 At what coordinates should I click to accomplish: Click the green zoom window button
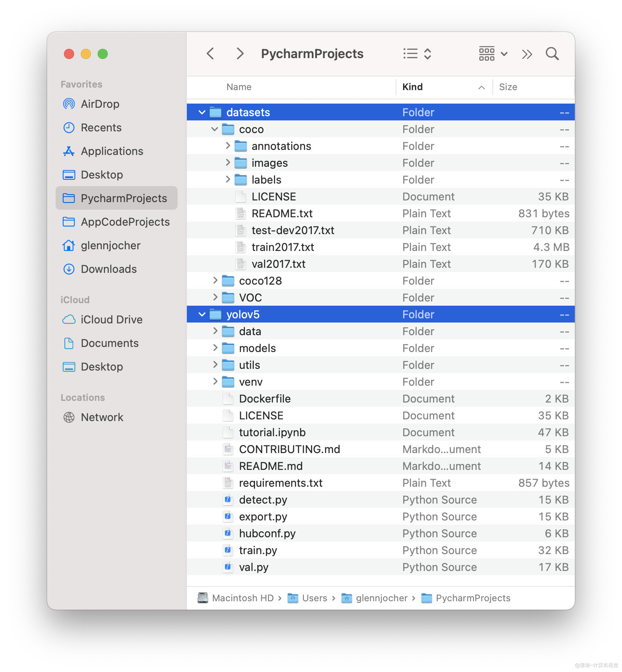point(103,54)
